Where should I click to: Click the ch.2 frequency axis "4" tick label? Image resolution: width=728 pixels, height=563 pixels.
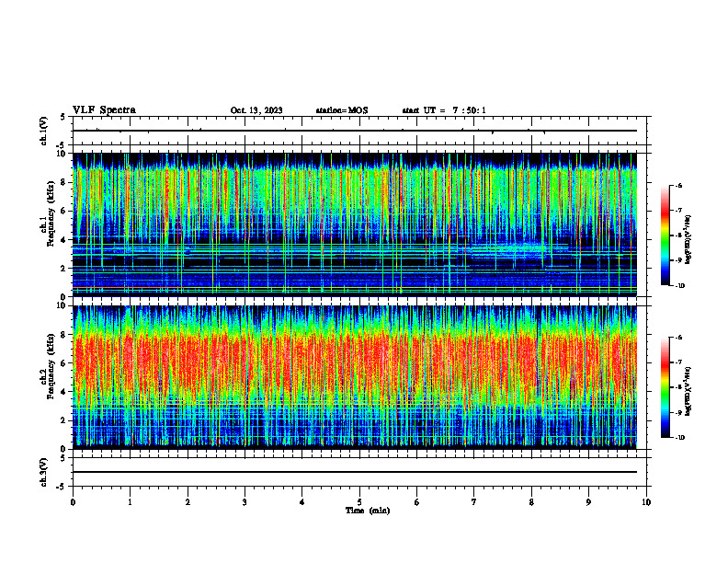pos(63,392)
